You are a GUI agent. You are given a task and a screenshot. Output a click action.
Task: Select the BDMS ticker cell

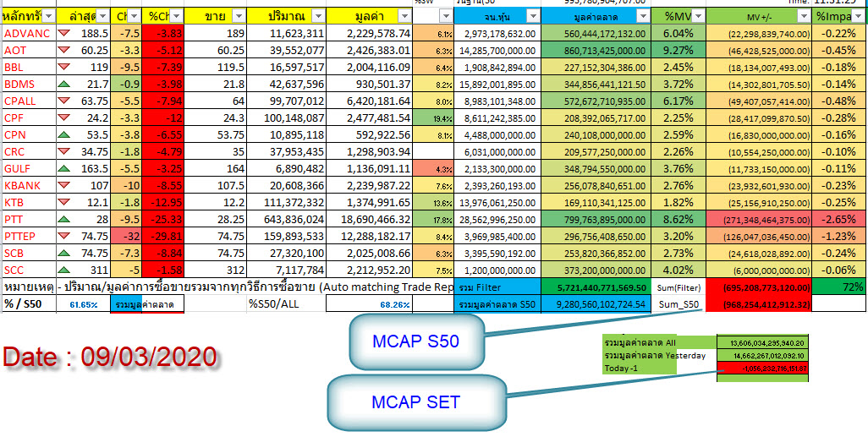[28, 84]
